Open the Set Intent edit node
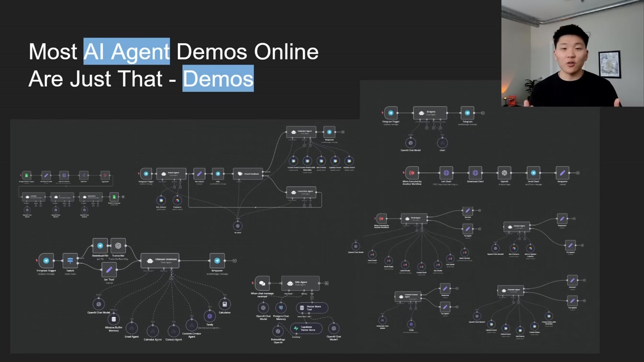The image size is (644, 362). tap(199, 174)
